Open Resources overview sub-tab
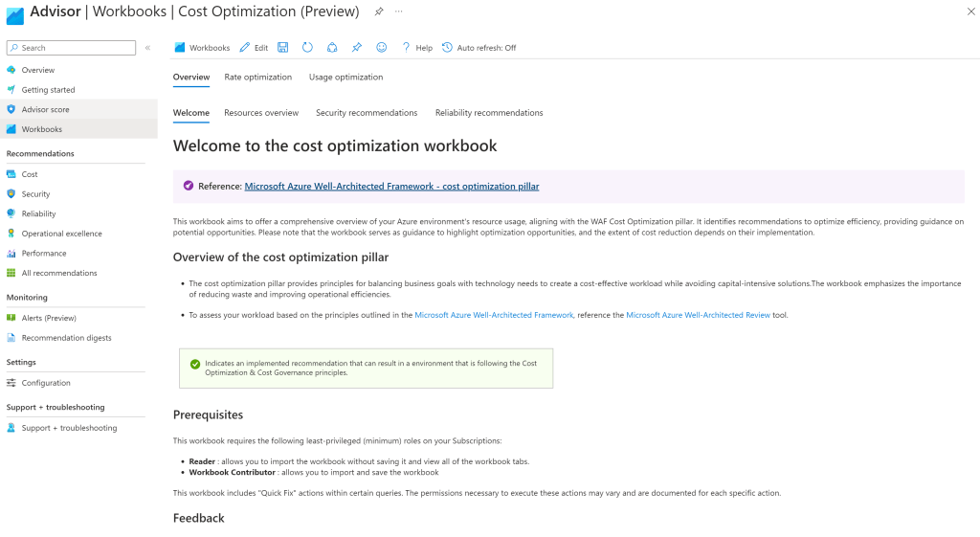The image size is (980, 537). click(x=261, y=113)
